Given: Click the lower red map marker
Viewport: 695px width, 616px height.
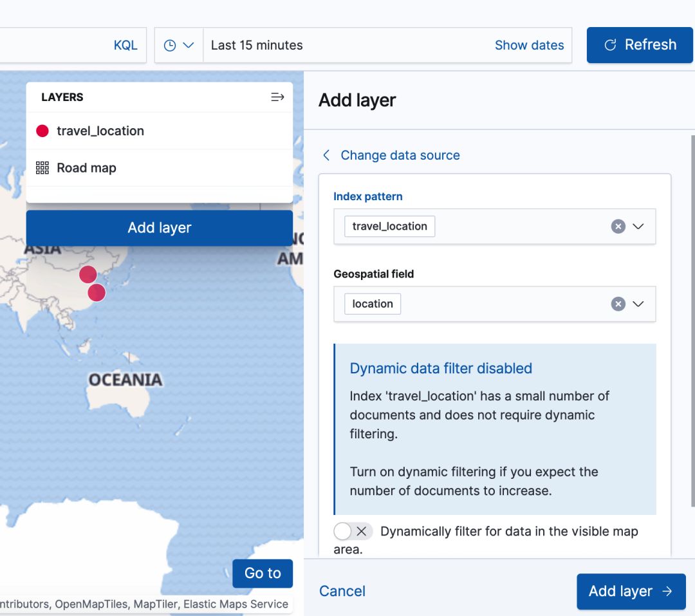Looking at the screenshot, I should 97,293.
